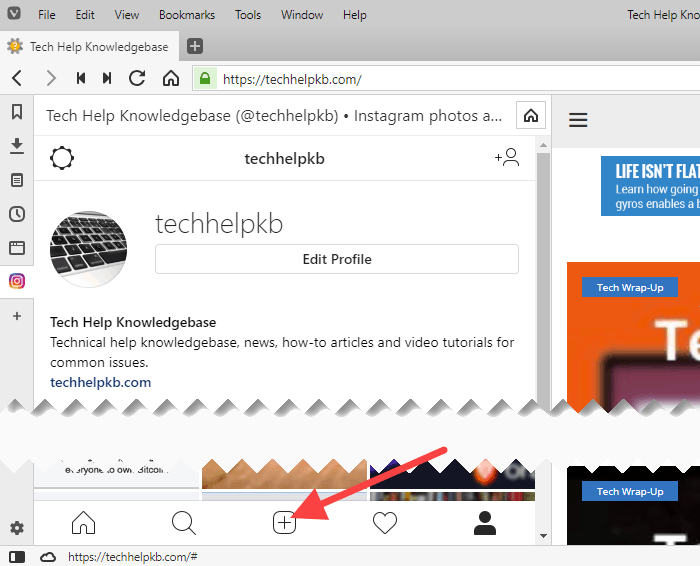
Task: Click the Tech Help Knowledgebase bio heading
Action: click(x=133, y=322)
